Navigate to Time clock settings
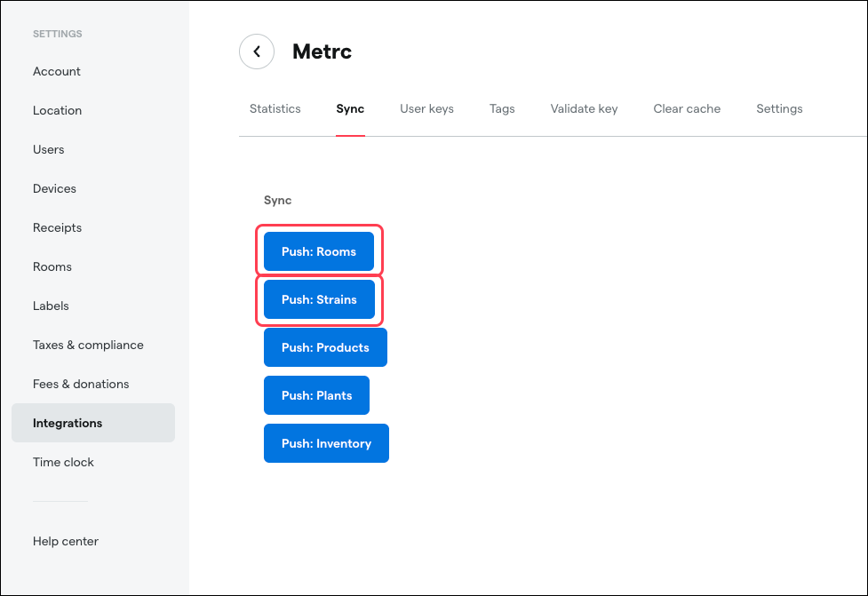Viewport: 868px width, 596px height. pyautogui.click(x=63, y=462)
